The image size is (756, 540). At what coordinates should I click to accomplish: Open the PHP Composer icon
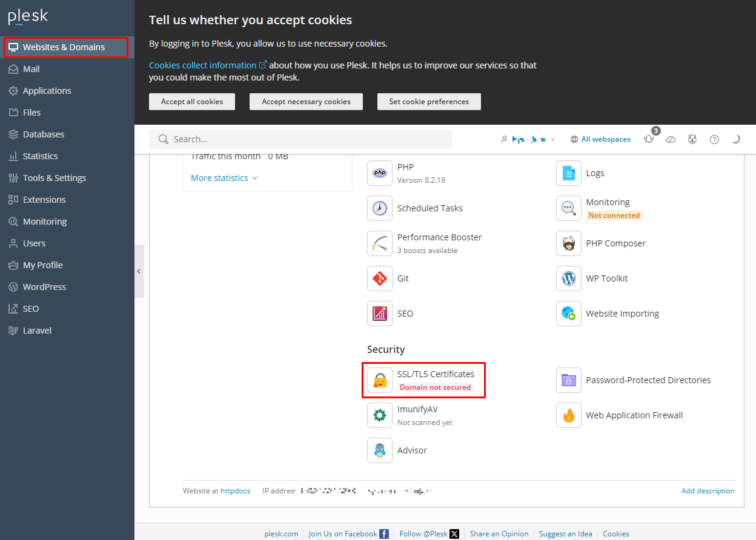(569, 243)
